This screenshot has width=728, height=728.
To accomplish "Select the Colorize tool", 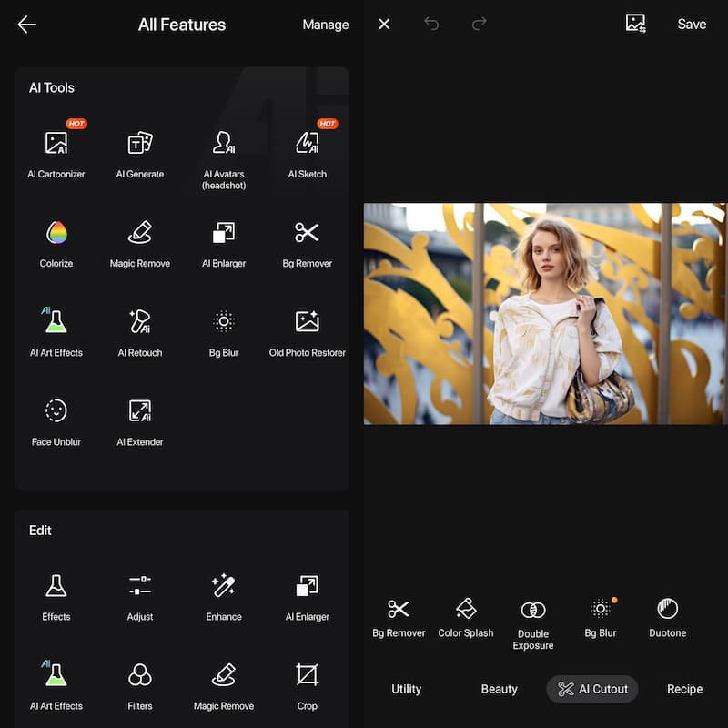I will coord(56,245).
